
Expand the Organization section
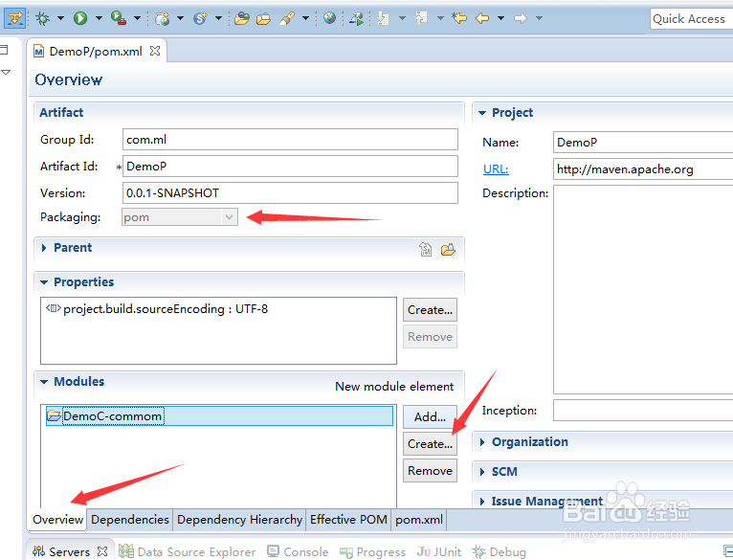point(482,442)
